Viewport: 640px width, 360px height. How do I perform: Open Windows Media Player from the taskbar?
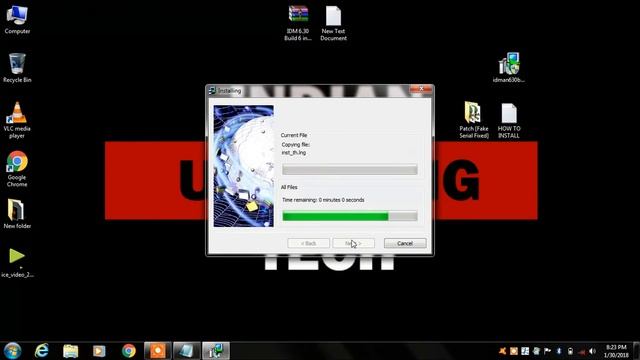(99, 351)
